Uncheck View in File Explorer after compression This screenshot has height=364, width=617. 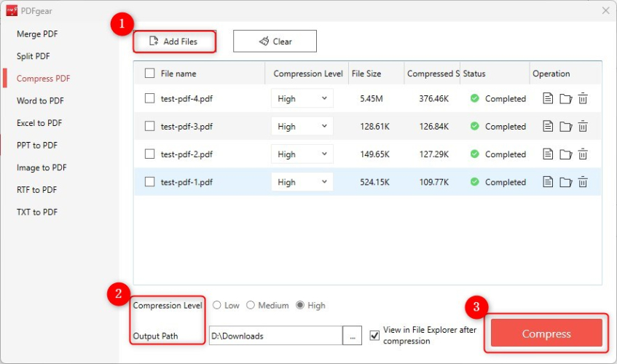point(374,336)
